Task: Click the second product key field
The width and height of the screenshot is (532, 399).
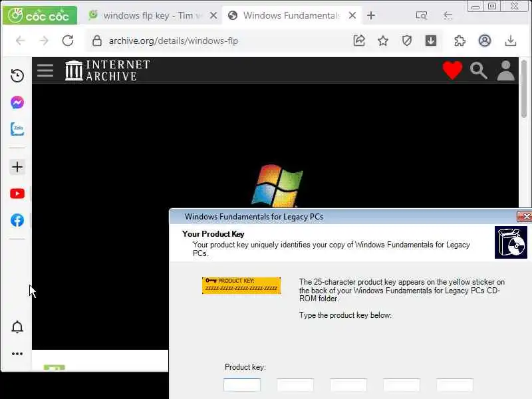Action: click(295, 385)
